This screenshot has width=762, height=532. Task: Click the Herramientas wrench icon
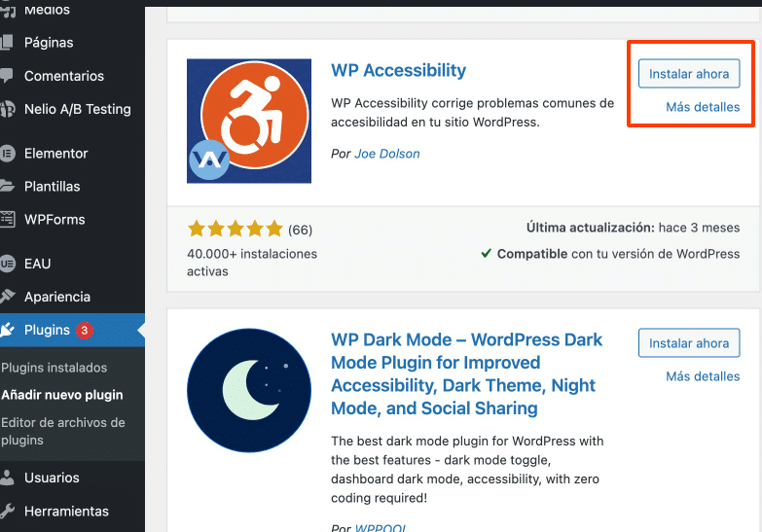tap(7, 512)
